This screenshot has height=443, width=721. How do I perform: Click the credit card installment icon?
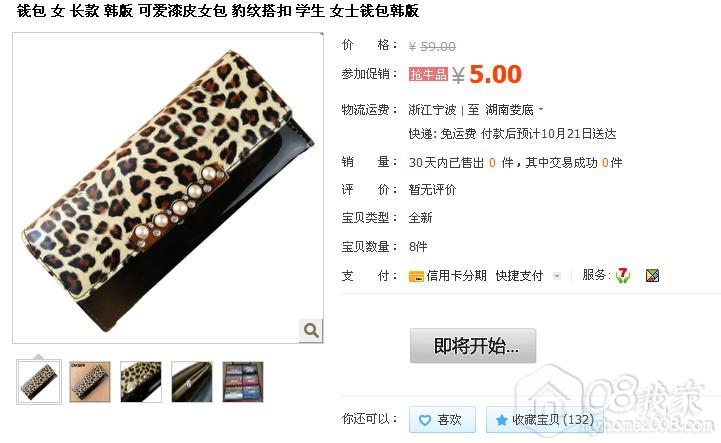416,276
